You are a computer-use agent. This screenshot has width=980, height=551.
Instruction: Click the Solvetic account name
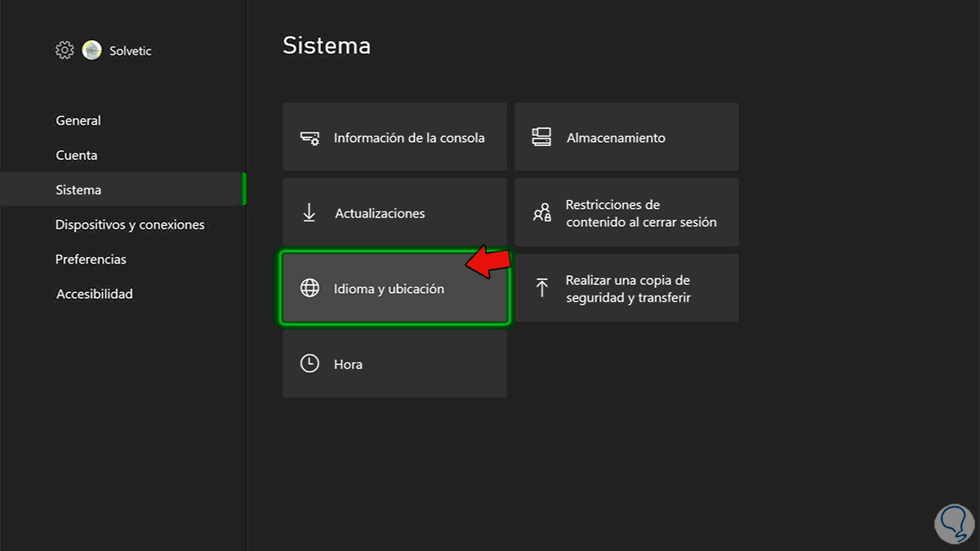[x=131, y=51]
